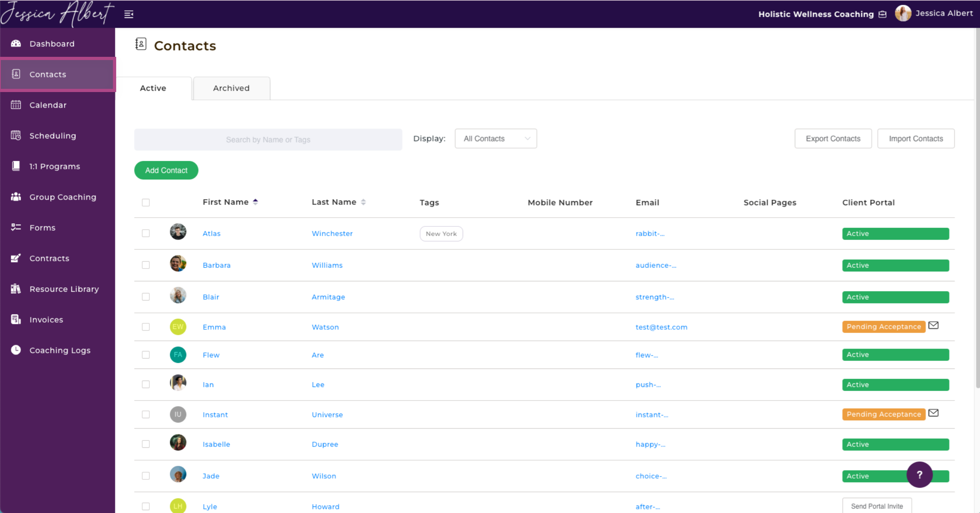Image resolution: width=980 pixels, height=513 pixels.
Task: Switch to the Archived tab
Action: click(231, 88)
